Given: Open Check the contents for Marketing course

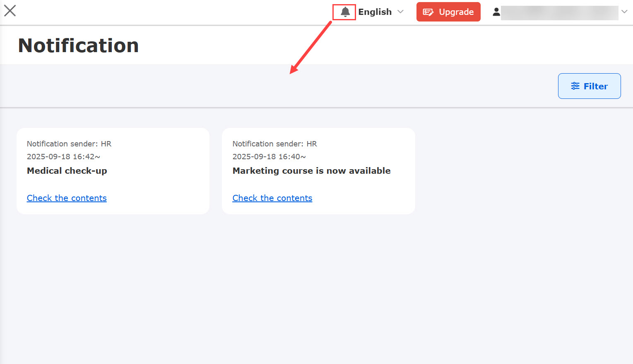Looking at the screenshot, I should (272, 198).
